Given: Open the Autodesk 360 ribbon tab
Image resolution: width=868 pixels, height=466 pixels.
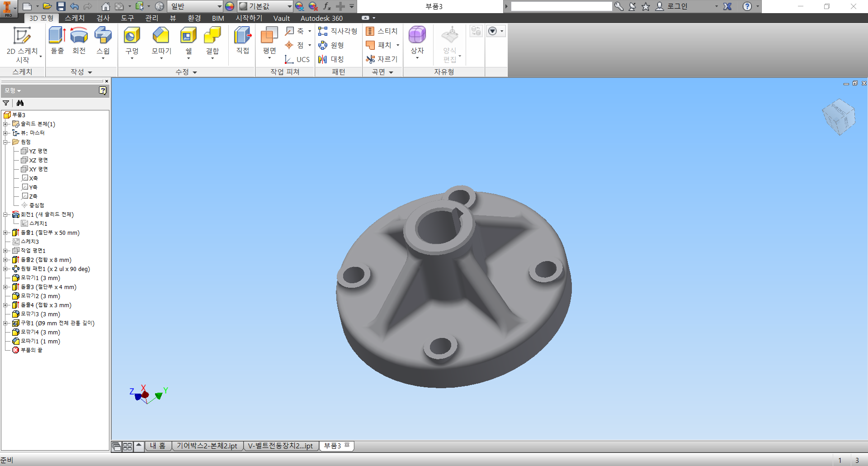Looking at the screenshot, I should (321, 18).
